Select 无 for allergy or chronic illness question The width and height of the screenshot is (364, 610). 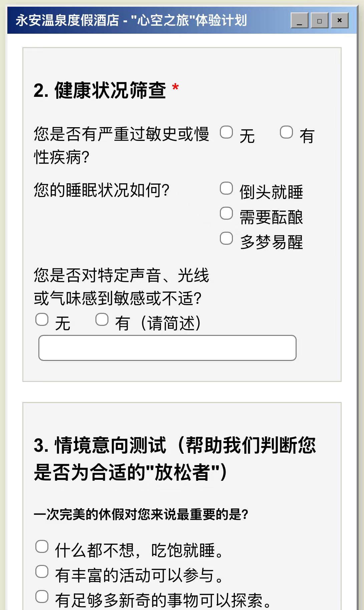click(226, 132)
